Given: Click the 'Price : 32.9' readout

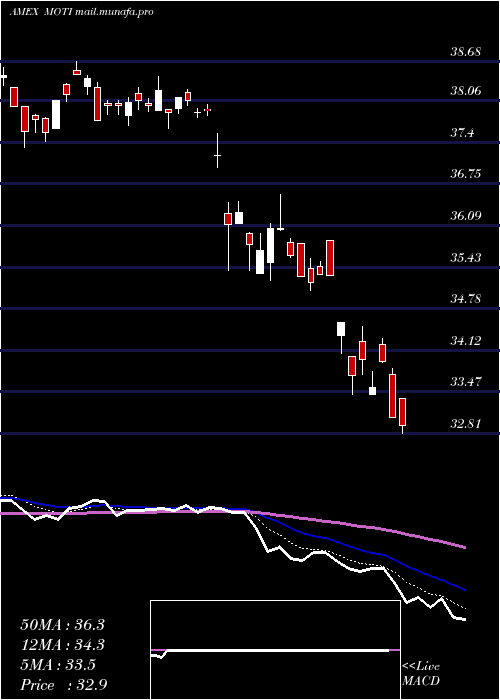Looking at the screenshot, I should tap(63, 685).
